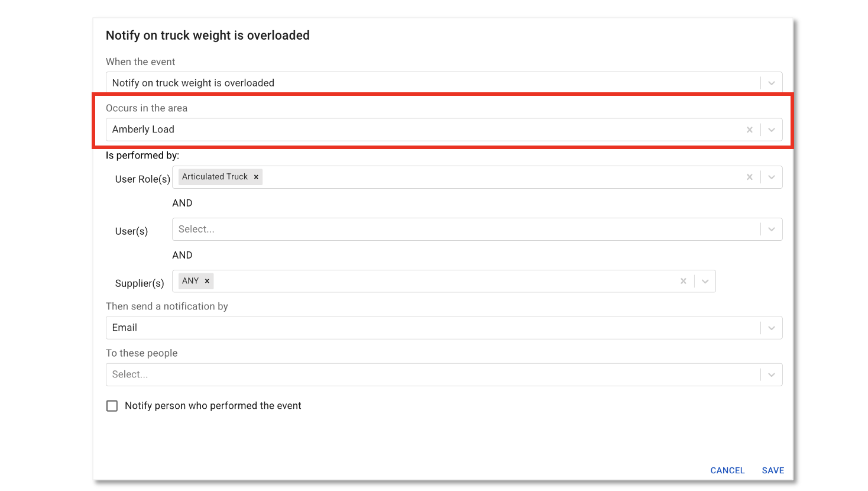The image size is (868, 491).
Task: Open the notification method chevron
Action: coord(770,327)
